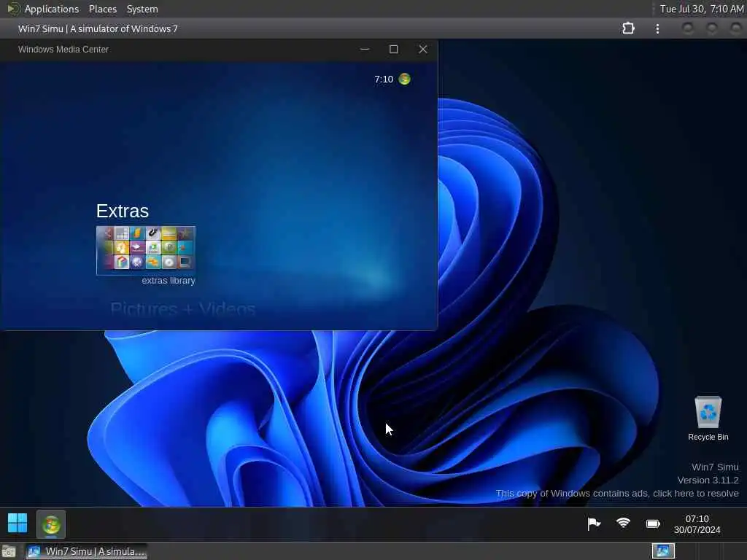Select Win7 Simu entry in bottom panel
The height and width of the screenshot is (560, 747).
pyautogui.click(x=87, y=551)
